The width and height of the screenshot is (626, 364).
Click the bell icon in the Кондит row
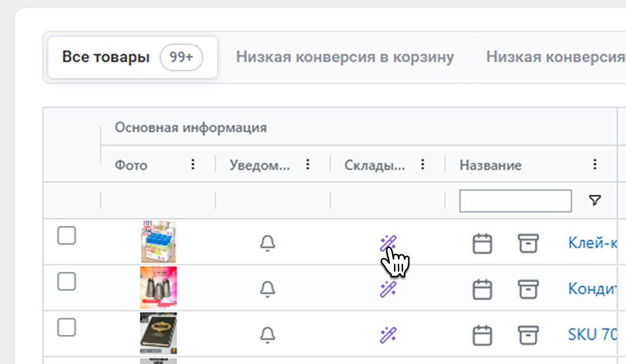pyautogui.click(x=268, y=289)
